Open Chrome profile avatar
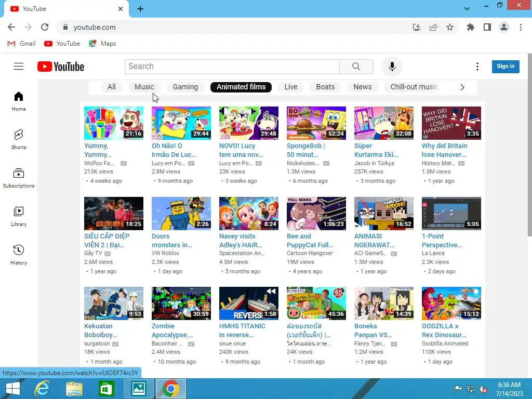Viewport: 532px width, 399px height. (x=504, y=27)
